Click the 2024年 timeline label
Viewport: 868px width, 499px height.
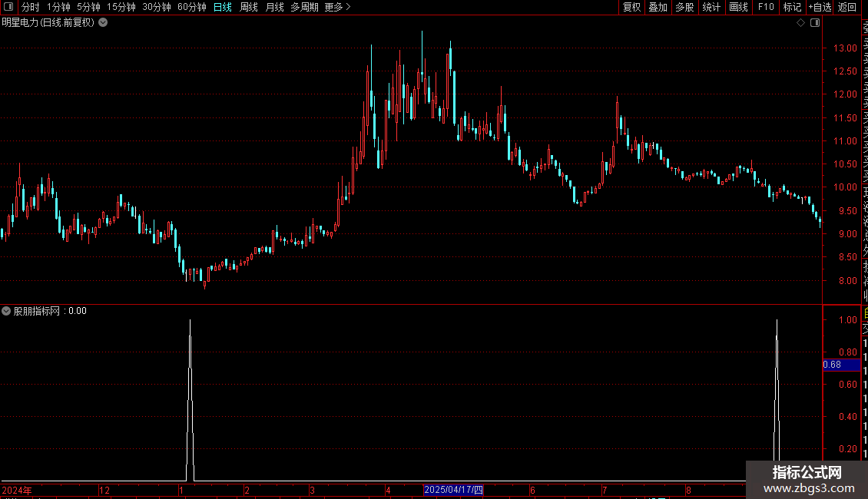[x=17, y=490]
